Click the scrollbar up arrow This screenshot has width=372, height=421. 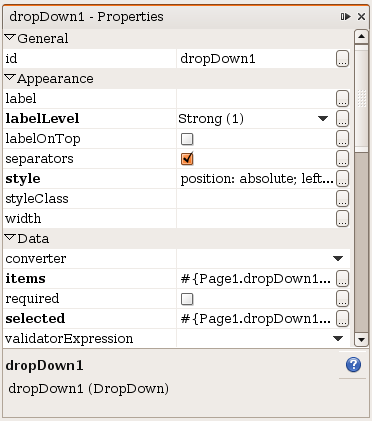(x=361, y=36)
